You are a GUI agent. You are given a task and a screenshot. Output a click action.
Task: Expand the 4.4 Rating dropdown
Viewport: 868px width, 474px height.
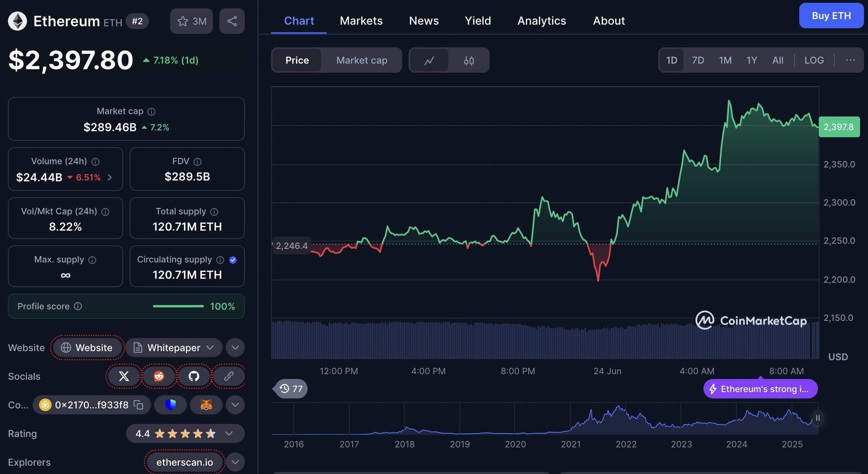[185, 433]
